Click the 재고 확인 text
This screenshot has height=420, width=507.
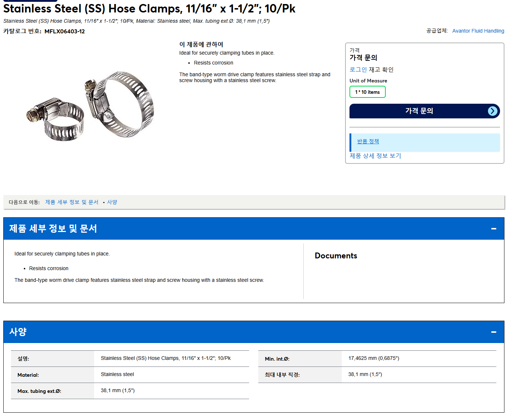tap(381, 70)
